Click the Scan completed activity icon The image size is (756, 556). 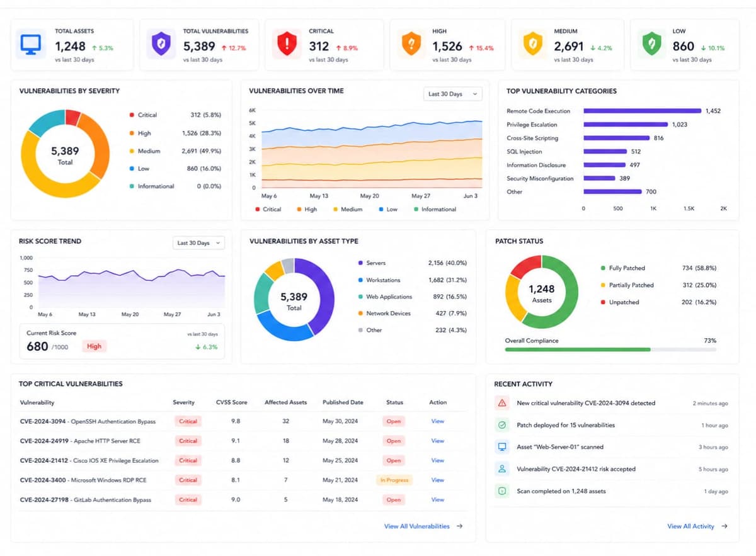point(502,491)
